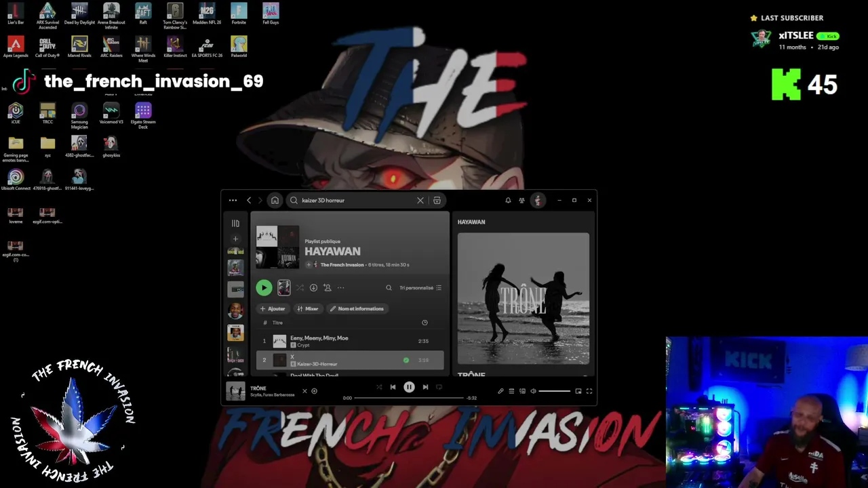Toggle the Your Library sidebar icon

coord(235,223)
